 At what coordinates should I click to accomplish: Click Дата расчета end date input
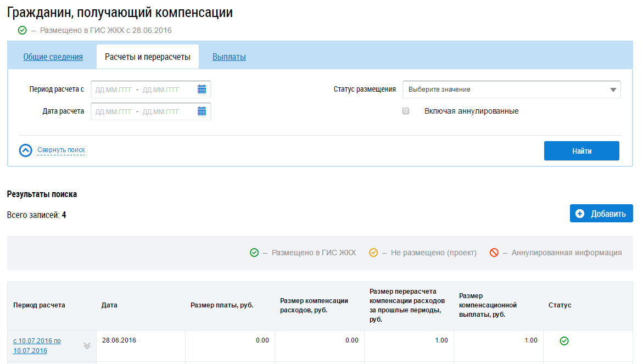pos(161,111)
